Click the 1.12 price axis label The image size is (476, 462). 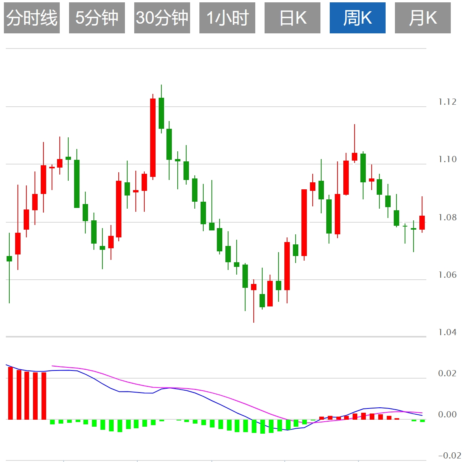coord(447,102)
